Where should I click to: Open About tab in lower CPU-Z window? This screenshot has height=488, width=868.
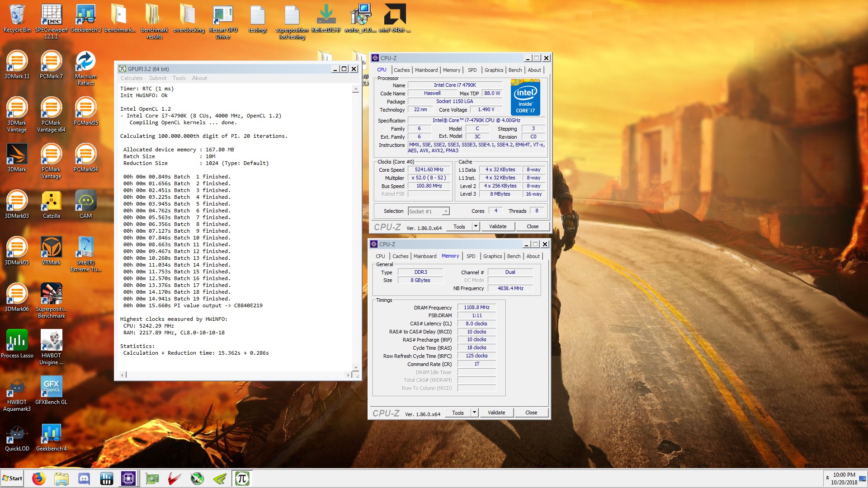(x=533, y=256)
